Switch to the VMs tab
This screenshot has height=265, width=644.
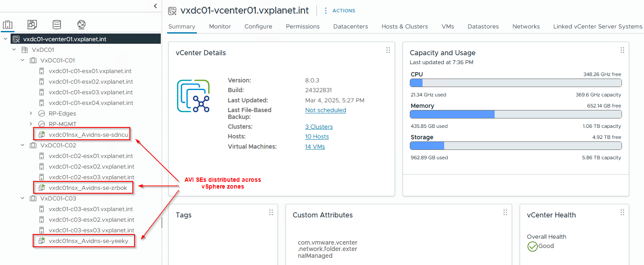click(x=448, y=26)
